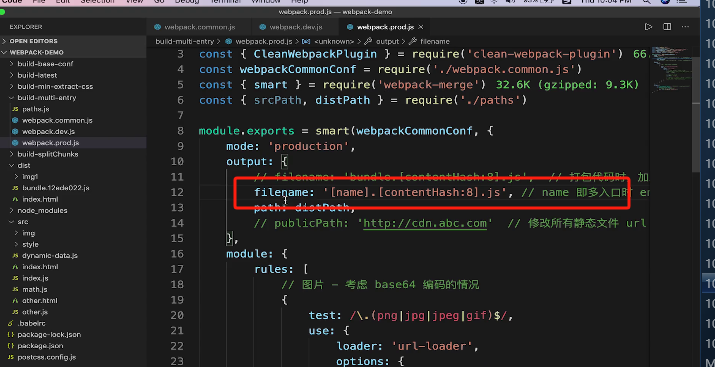
Task: Click line number 16 in the gutter
Action: click(177, 254)
